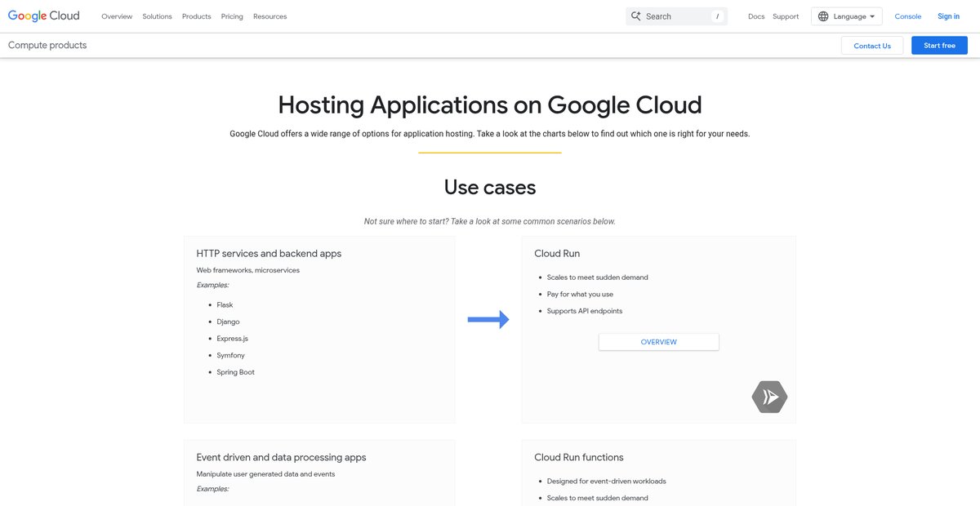Open the Overview menu item

click(117, 16)
